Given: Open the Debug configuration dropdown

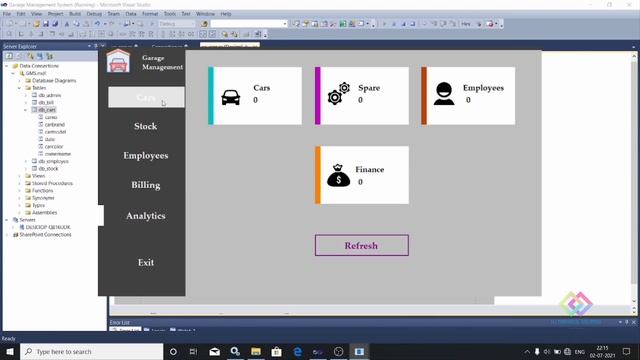Looking at the screenshot, I should (x=177, y=24).
